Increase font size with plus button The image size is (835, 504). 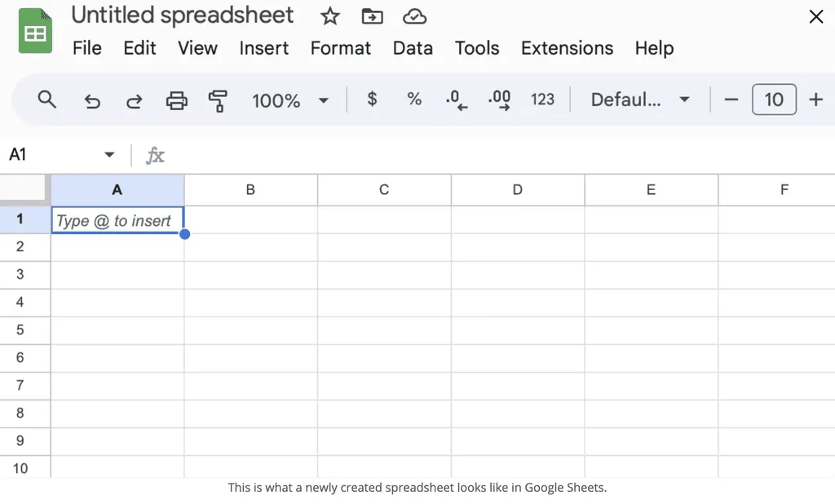[816, 99]
